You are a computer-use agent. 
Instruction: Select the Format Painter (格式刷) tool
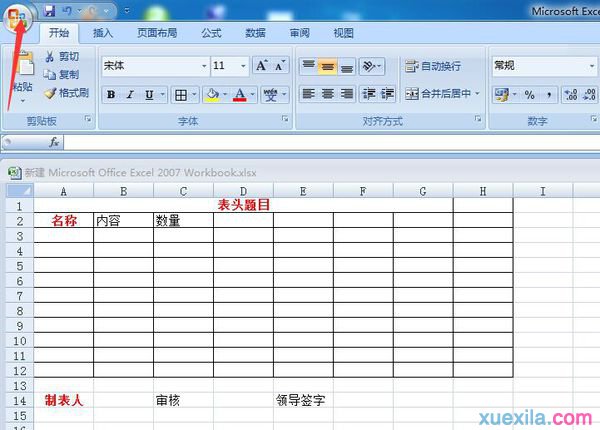[x=50, y=93]
